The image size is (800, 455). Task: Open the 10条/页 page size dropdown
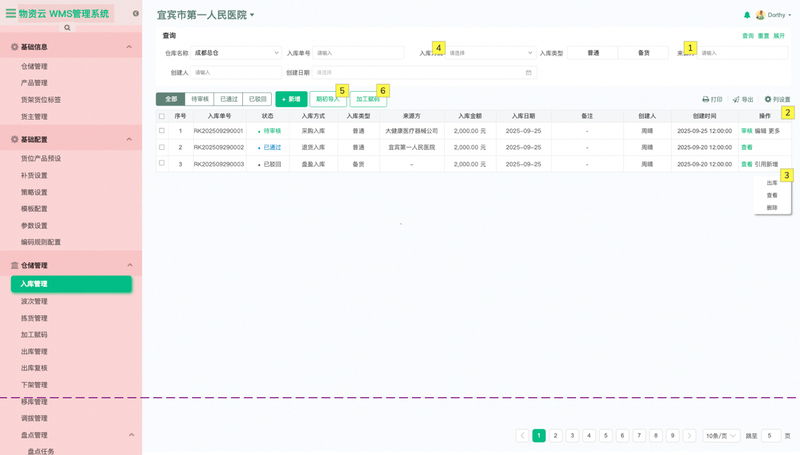point(721,436)
